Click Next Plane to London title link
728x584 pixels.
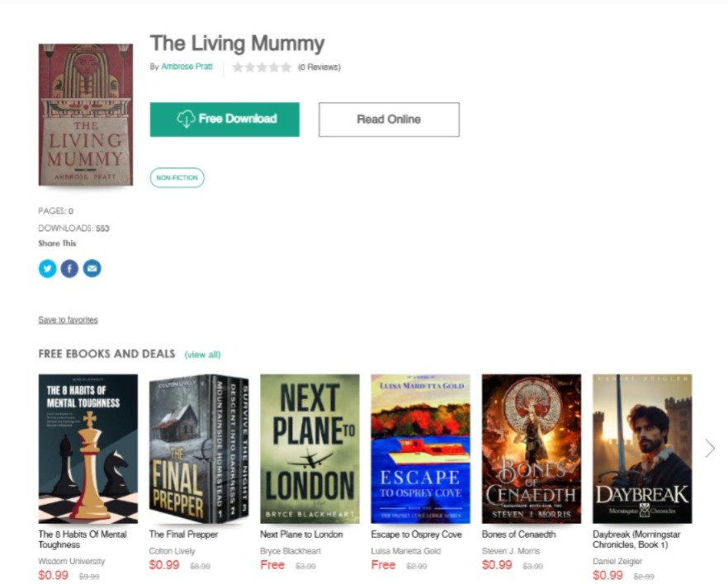[x=301, y=535]
